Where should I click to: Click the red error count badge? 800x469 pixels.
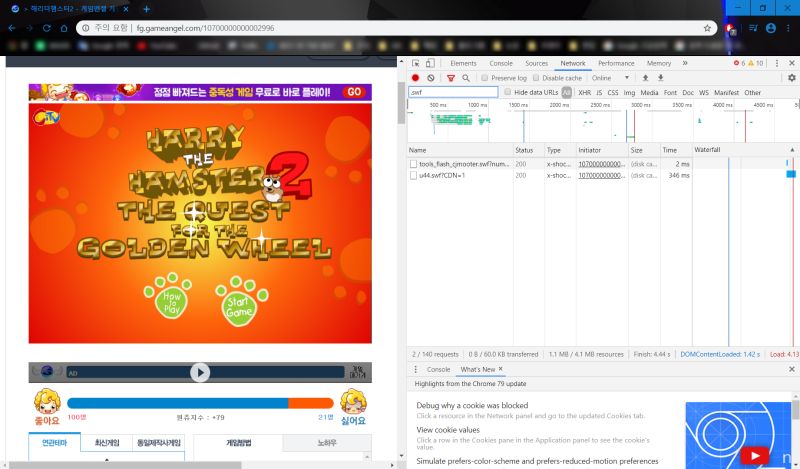tap(739, 63)
